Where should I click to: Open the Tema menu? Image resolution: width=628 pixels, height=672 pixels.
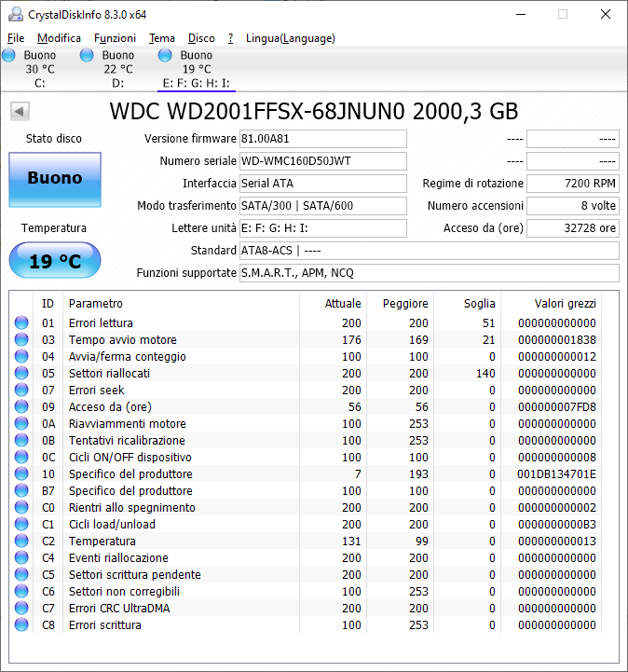(x=162, y=38)
